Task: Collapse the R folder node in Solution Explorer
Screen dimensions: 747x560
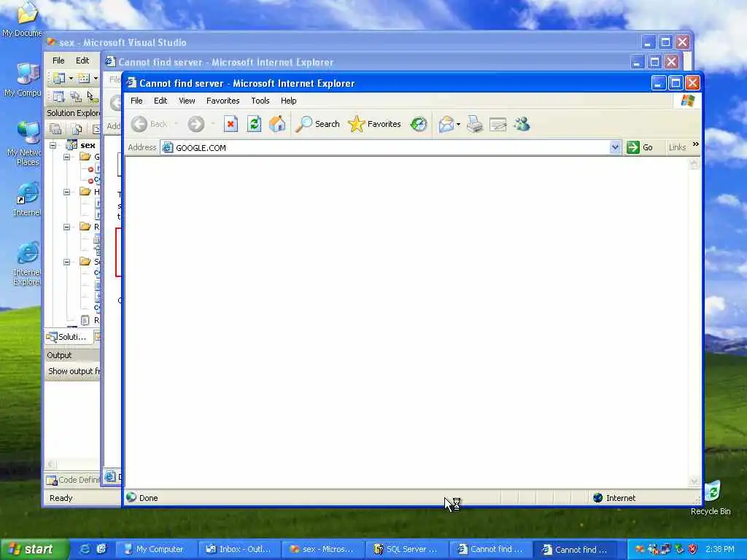Action: pyautogui.click(x=66, y=227)
